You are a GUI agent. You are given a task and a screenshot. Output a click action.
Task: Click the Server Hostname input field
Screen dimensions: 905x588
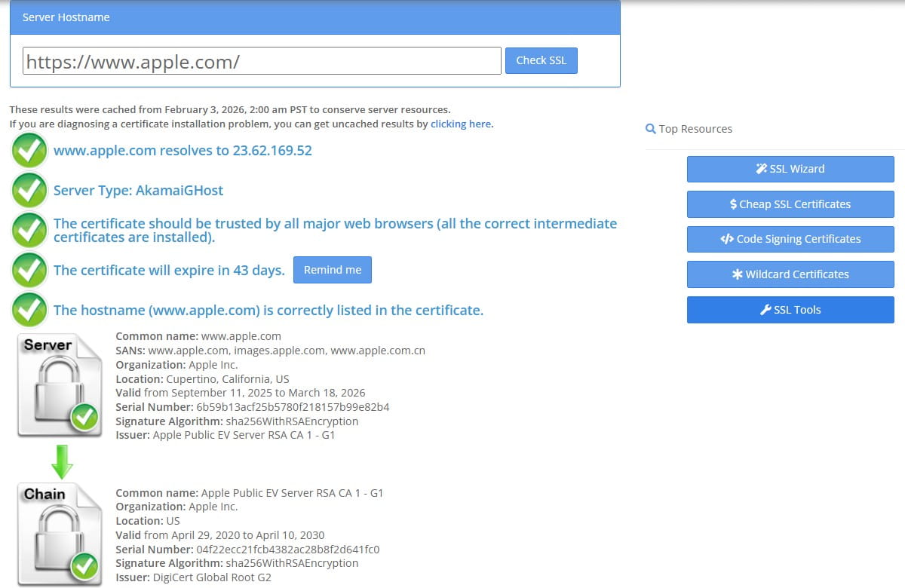[262, 61]
